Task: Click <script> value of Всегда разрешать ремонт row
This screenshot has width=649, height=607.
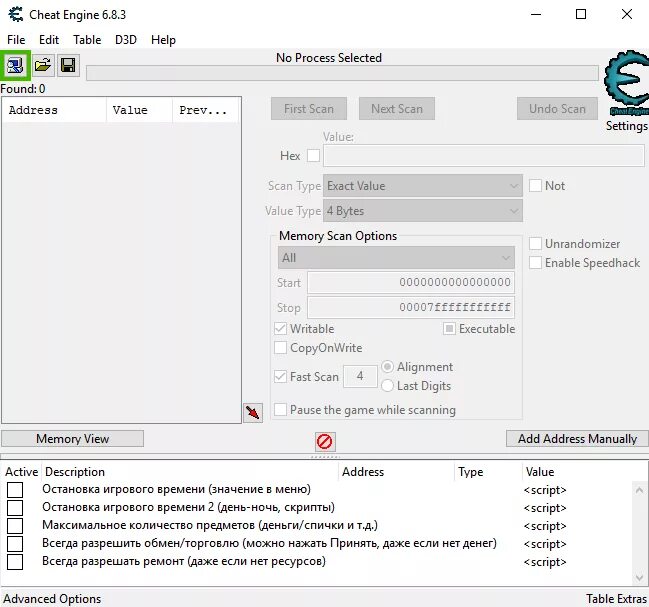Action: 545,562
